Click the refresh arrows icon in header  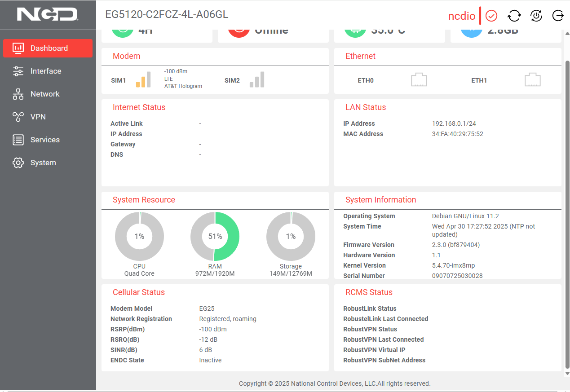pos(514,16)
